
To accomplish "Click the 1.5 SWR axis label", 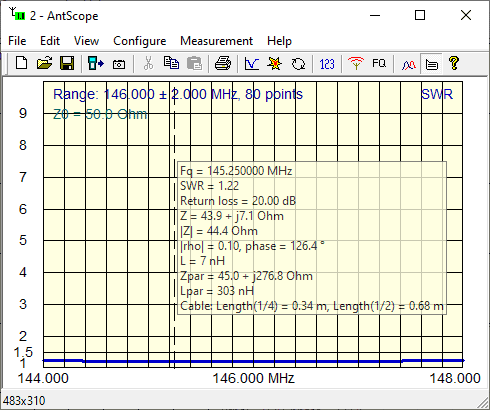I will [x=23, y=352].
